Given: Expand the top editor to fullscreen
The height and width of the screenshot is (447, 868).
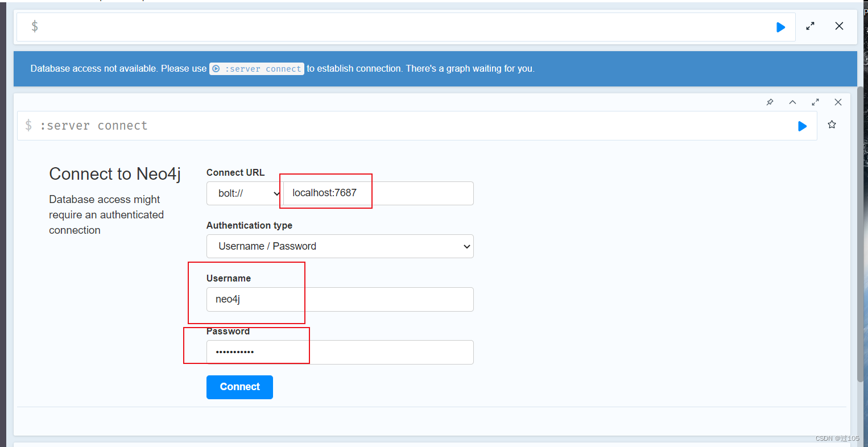Looking at the screenshot, I should [810, 26].
